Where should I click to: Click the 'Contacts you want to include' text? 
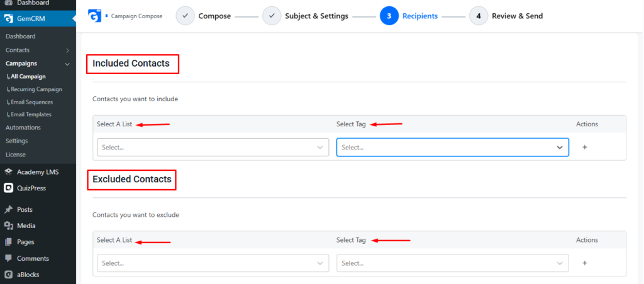[x=135, y=99]
